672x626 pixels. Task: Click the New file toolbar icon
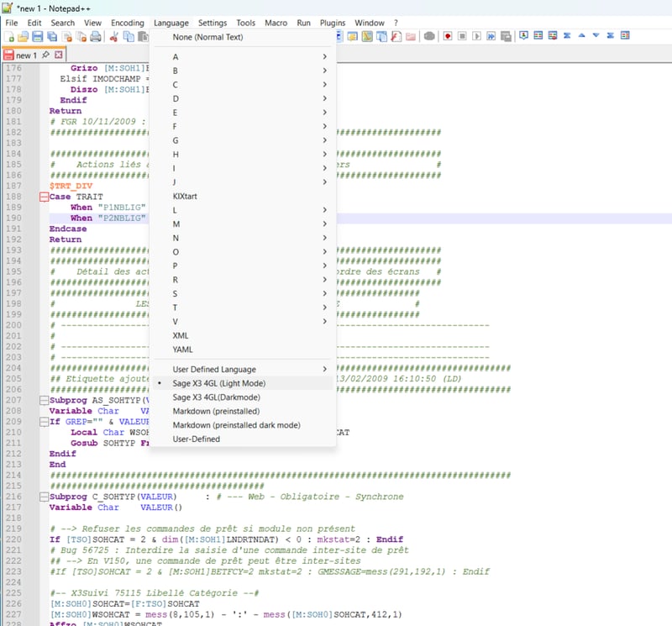(10, 36)
